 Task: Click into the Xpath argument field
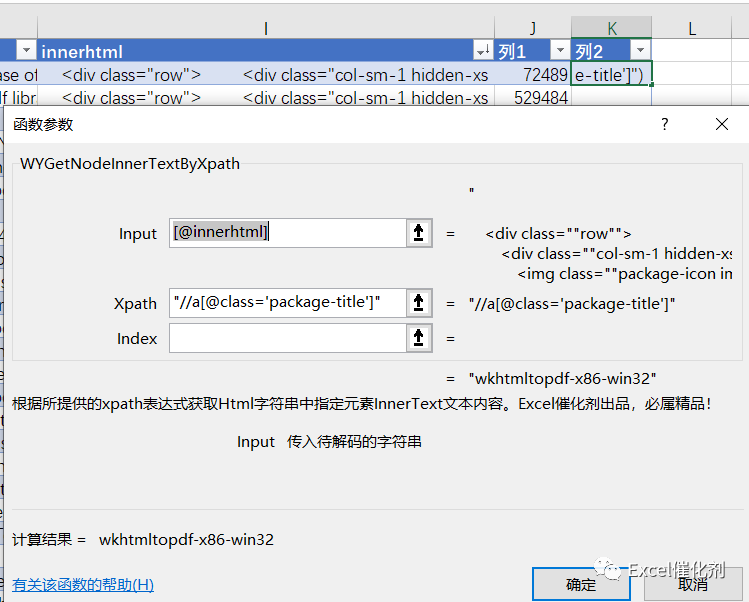[x=288, y=303]
